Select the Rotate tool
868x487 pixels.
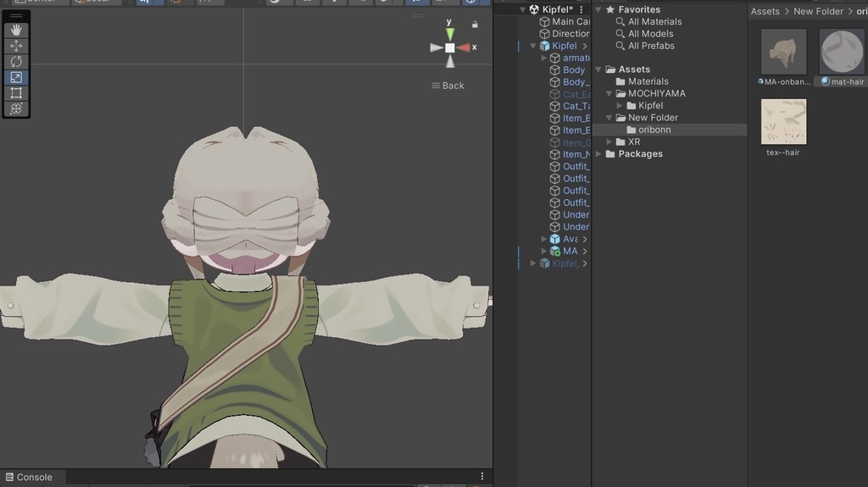pos(16,62)
